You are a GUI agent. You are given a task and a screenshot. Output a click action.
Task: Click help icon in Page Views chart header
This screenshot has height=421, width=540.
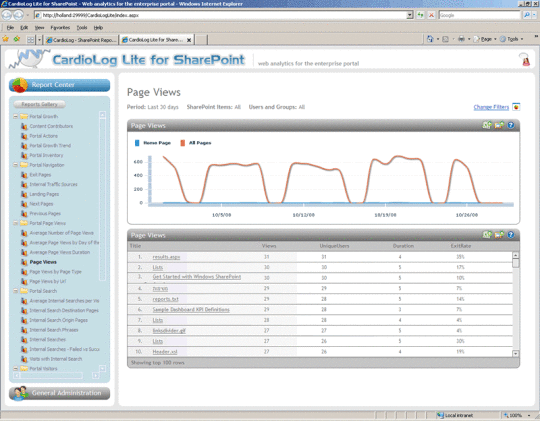point(511,125)
